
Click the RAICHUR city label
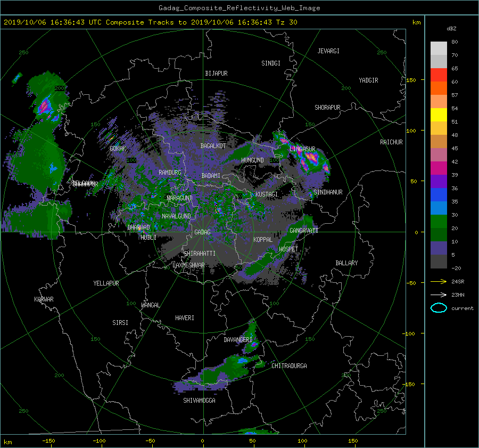[391, 142]
